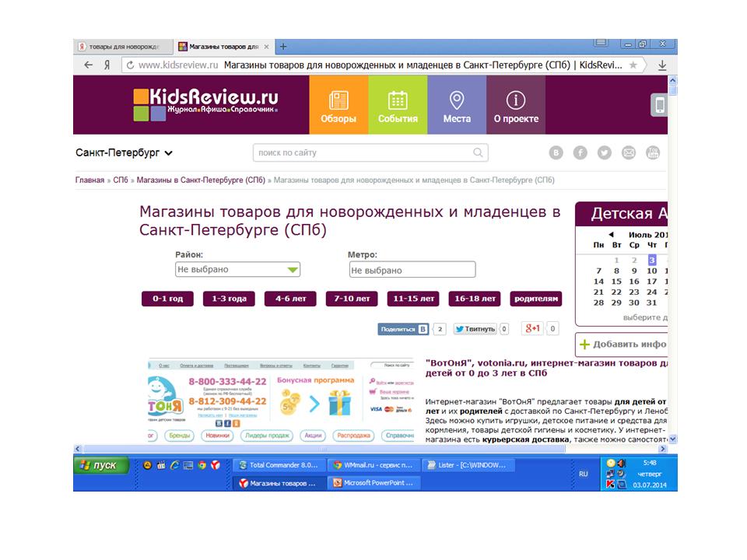Viewport: 747px width, 560px height.
Task: Open the ВотОнЯ votonia.ru article title
Action: (546, 368)
